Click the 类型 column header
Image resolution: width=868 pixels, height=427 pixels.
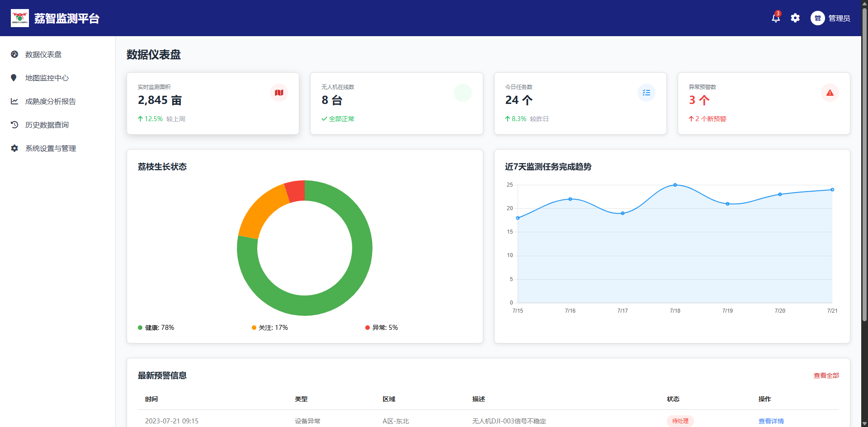pyautogui.click(x=301, y=399)
